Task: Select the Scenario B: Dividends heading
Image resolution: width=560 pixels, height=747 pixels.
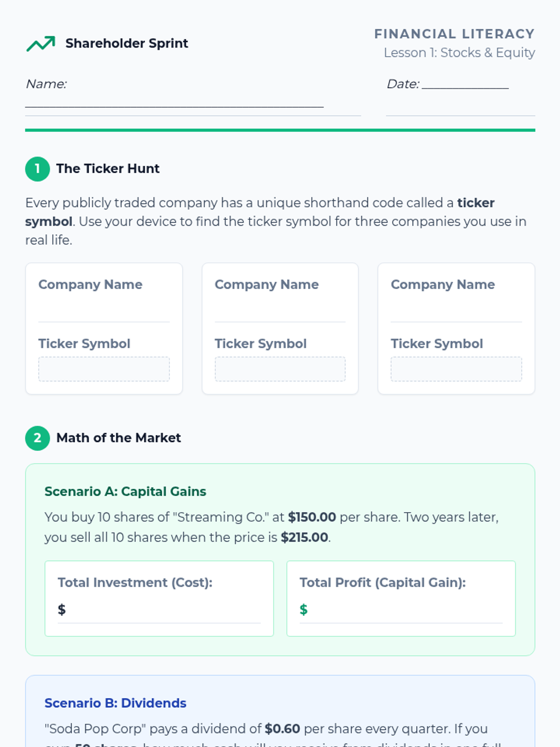Action: pyautogui.click(x=115, y=703)
